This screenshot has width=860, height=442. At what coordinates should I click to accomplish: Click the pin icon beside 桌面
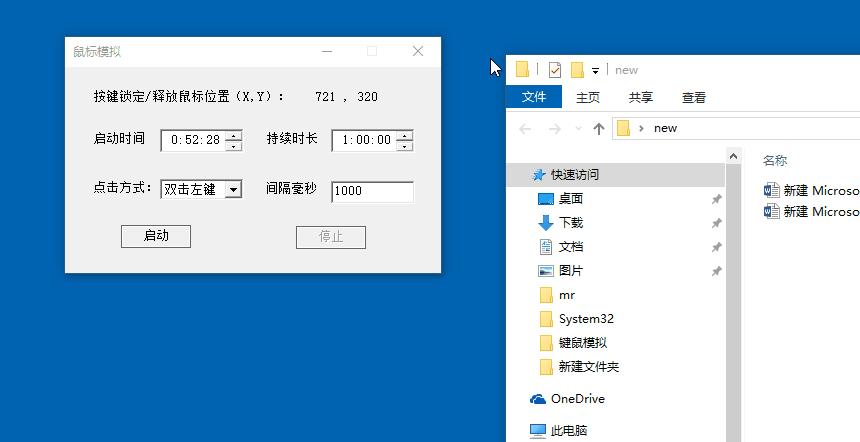pos(716,200)
